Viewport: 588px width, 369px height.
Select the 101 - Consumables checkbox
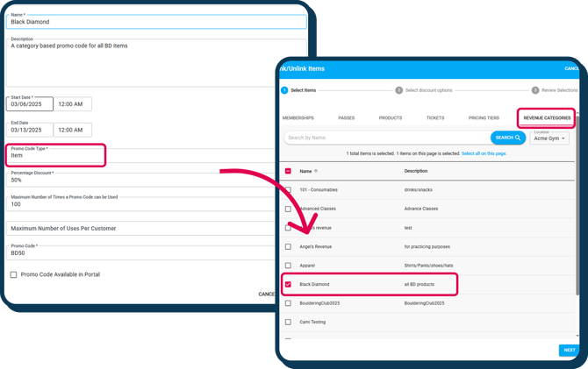click(288, 189)
